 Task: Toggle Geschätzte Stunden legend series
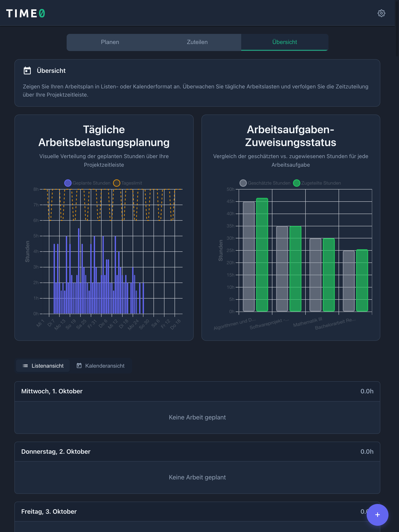coord(265,183)
